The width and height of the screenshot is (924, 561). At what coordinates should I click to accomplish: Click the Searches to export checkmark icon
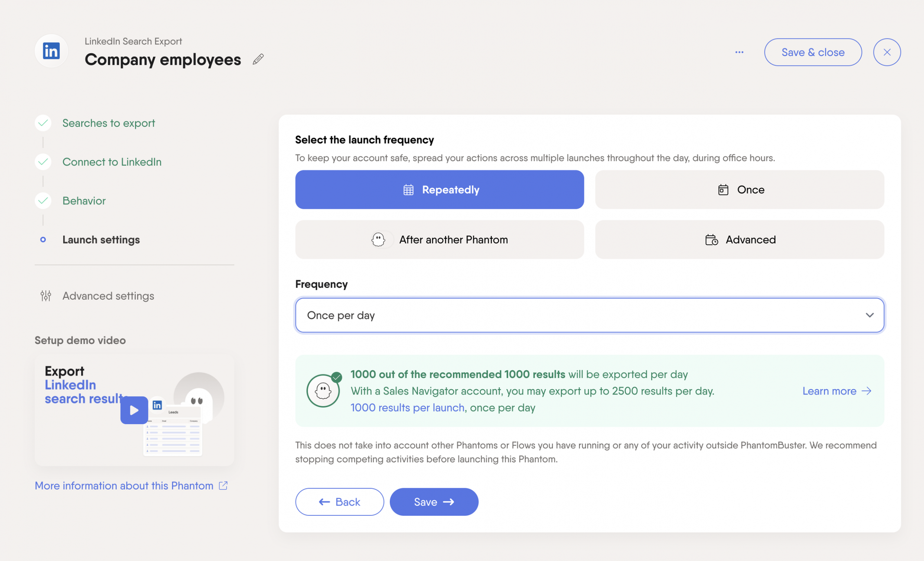coord(43,123)
